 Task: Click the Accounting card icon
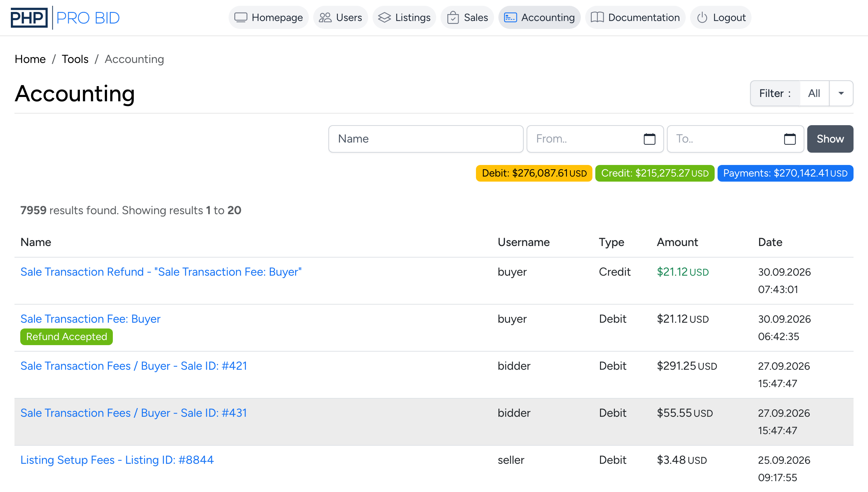510,17
